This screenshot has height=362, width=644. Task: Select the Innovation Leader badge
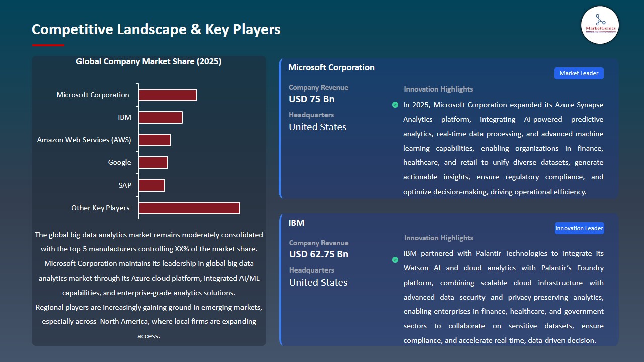click(579, 228)
